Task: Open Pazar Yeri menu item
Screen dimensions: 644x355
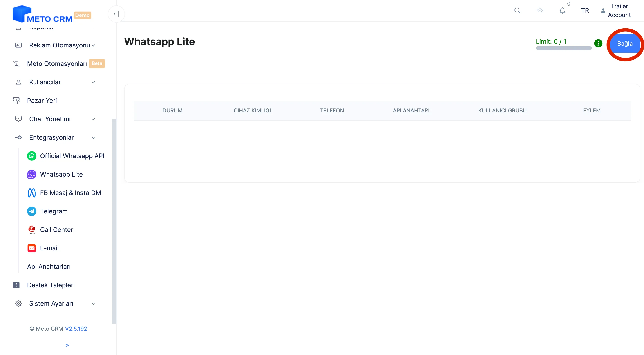Action: [x=42, y=101]
